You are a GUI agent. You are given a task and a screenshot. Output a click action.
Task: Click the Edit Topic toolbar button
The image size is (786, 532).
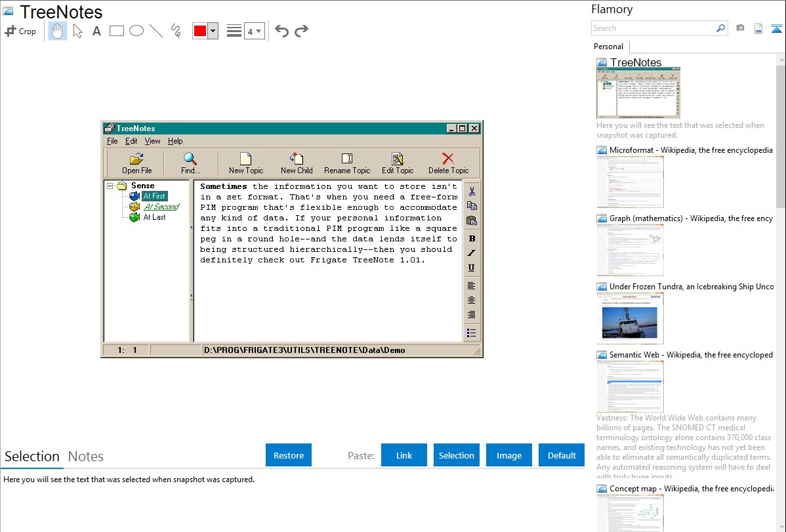(x=398, y=163)
